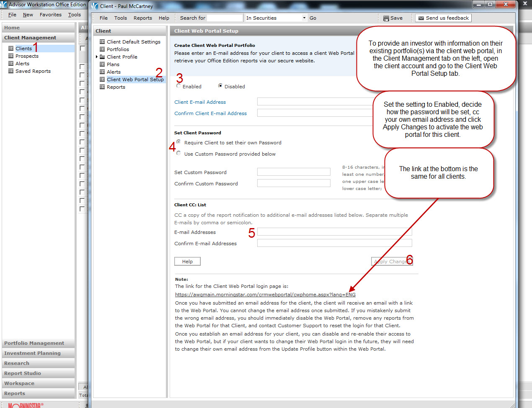
Task: Click the Client E-mail Address input field
Action: click(315, 102)
